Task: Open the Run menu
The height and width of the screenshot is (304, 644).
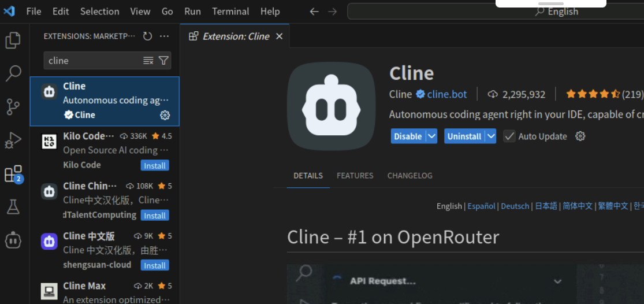Action: 193,11
